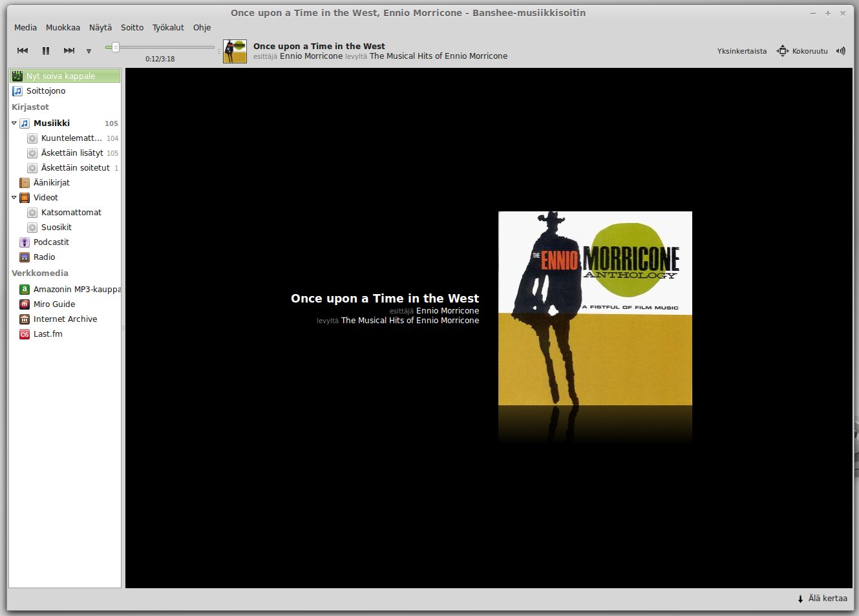This screenshot has height=616, width=859.
Task: Open the Soitto menu
Action: point(132,28)
